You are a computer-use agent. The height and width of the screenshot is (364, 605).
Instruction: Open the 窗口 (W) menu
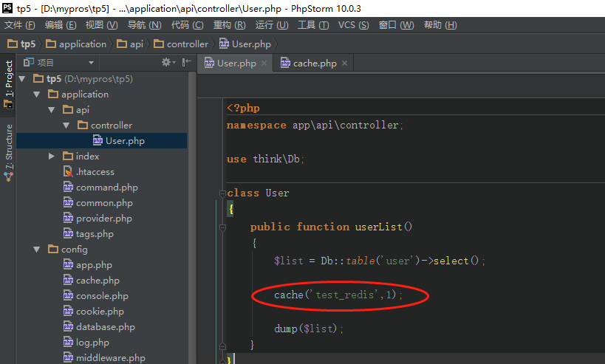coord(396,25)
